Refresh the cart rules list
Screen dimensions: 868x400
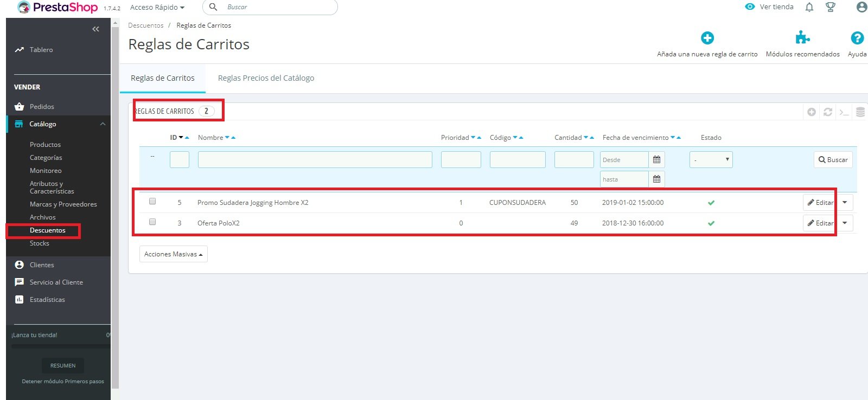click(828, 112)
